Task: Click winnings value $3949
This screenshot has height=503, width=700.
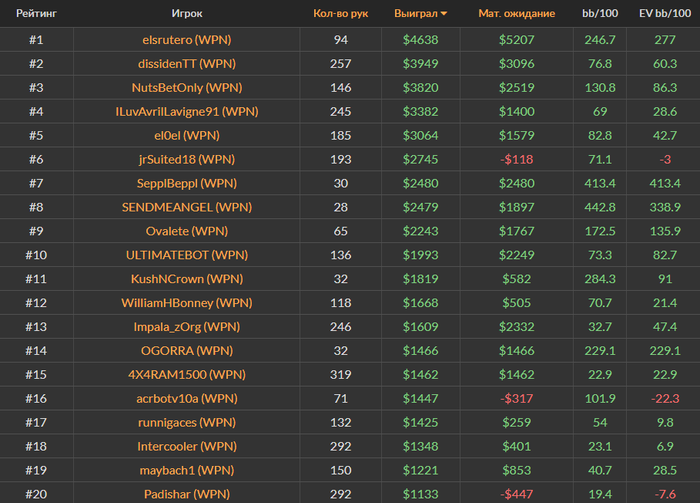Action: pos(421,64)
